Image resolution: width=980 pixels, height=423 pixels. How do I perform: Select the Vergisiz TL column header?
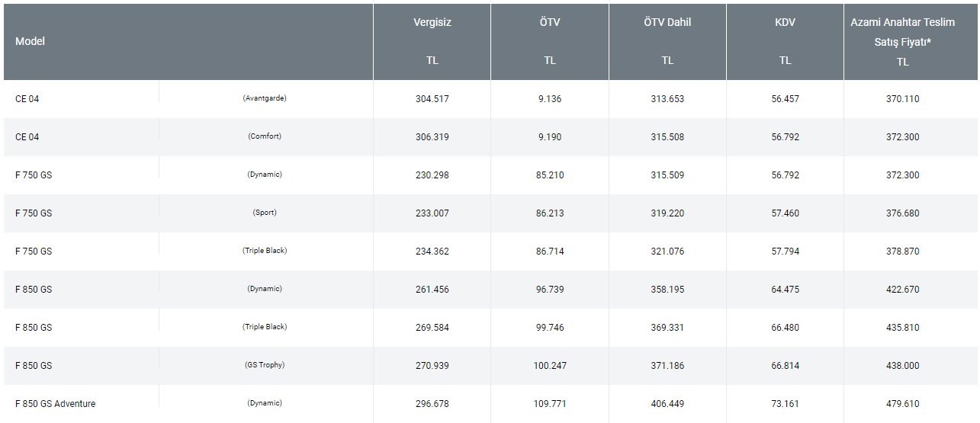coord(432,42)
